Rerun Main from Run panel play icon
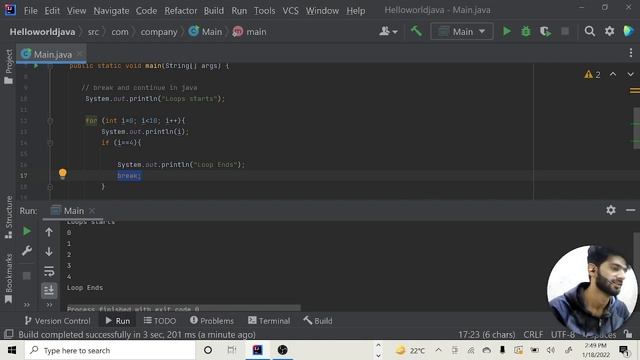Viewport: 640px width, 360px height. pyautogui.click(x=27, y=231)
